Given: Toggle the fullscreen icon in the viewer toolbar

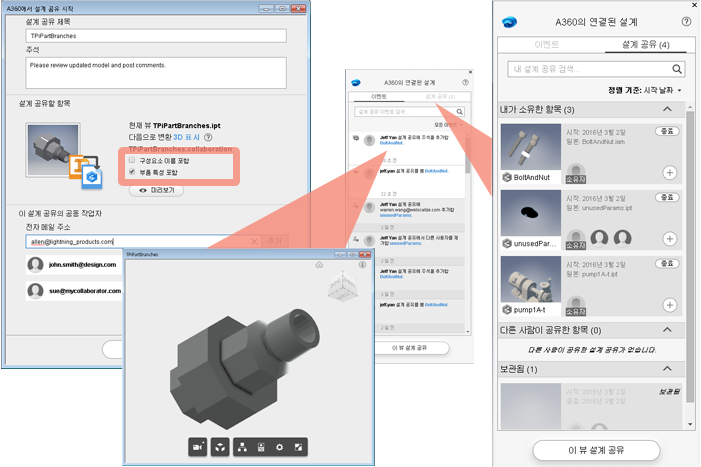Looking at the screenshot, I should tap(298, 447).
